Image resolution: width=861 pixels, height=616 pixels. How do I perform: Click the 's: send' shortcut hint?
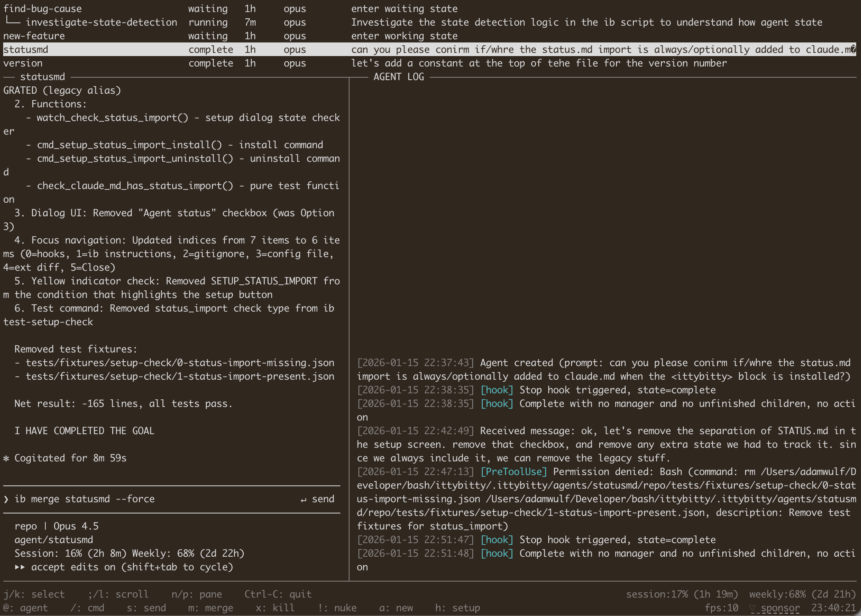[x=146, y=608]
